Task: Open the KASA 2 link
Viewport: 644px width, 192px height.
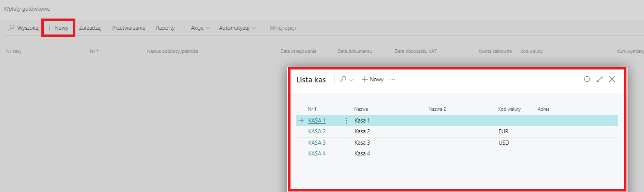Action: click(x=317, y=131)
